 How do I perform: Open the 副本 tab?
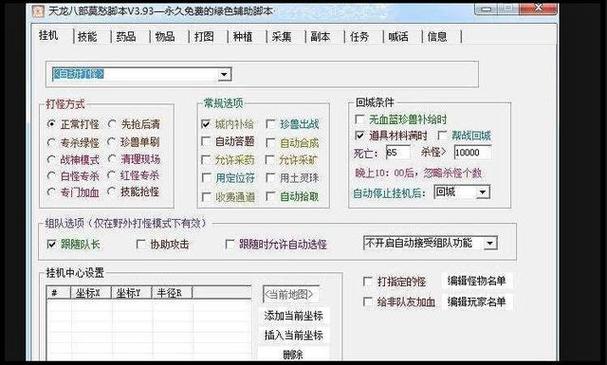pyautogui.click(x=321, y=37)
